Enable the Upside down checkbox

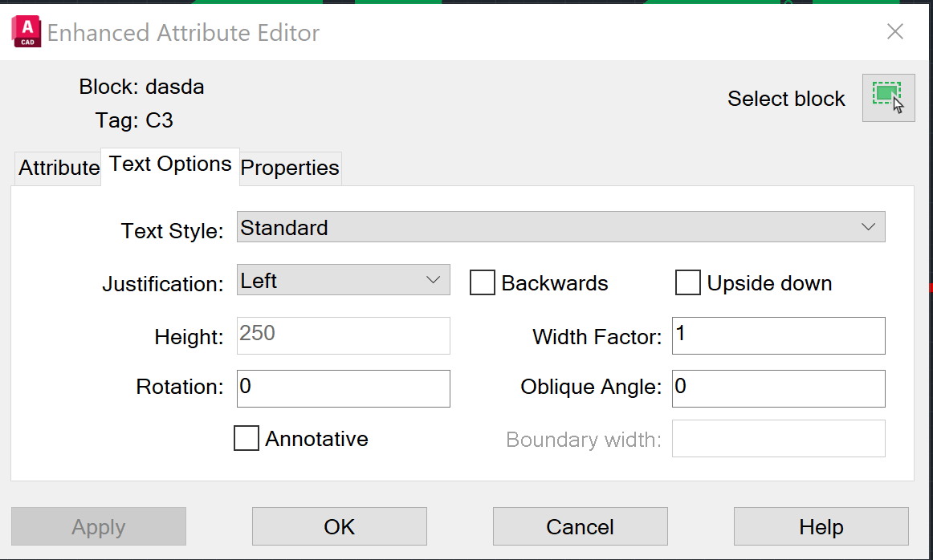point(688,282)
